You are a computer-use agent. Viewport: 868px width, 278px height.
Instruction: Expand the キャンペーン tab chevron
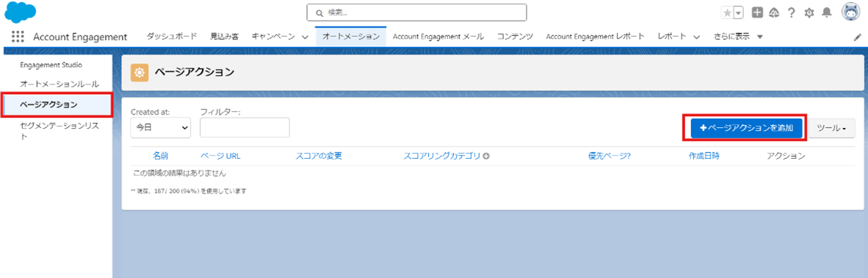pyautogui.click(x=305, y=38)
